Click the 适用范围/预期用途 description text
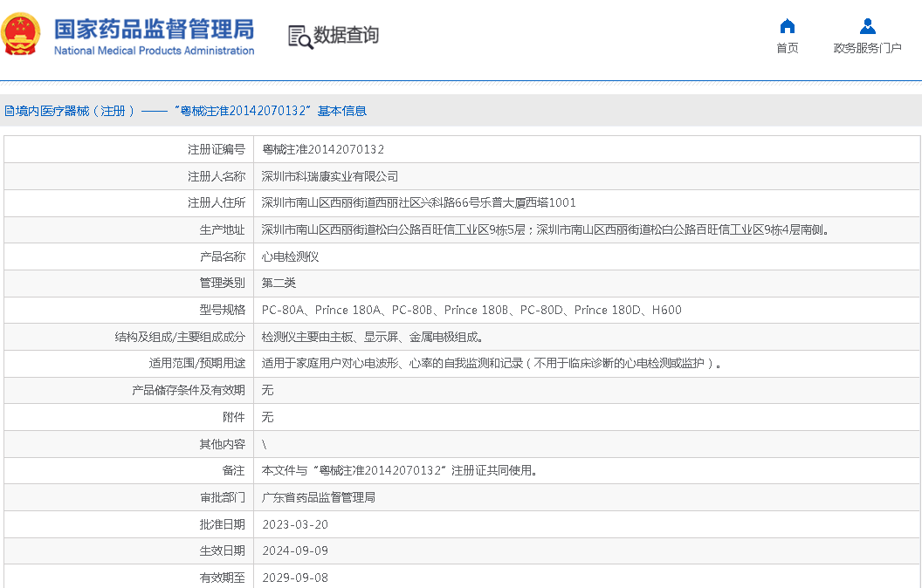Screen dimensions: 922x588 click(493, 364)
